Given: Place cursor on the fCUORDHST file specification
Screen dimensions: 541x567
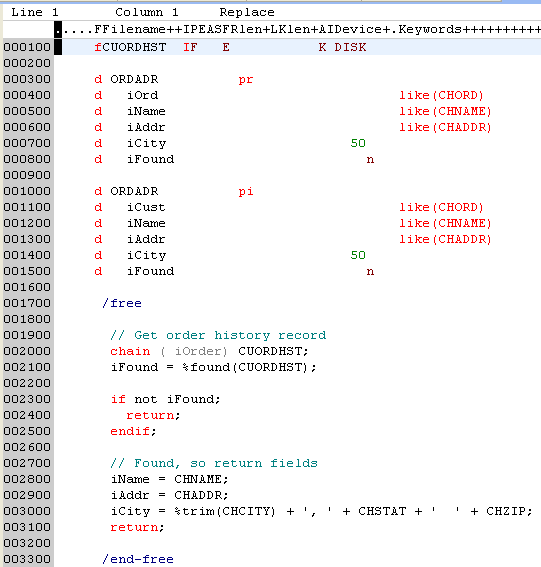Looking at the screenshot, I should [130, 47].
